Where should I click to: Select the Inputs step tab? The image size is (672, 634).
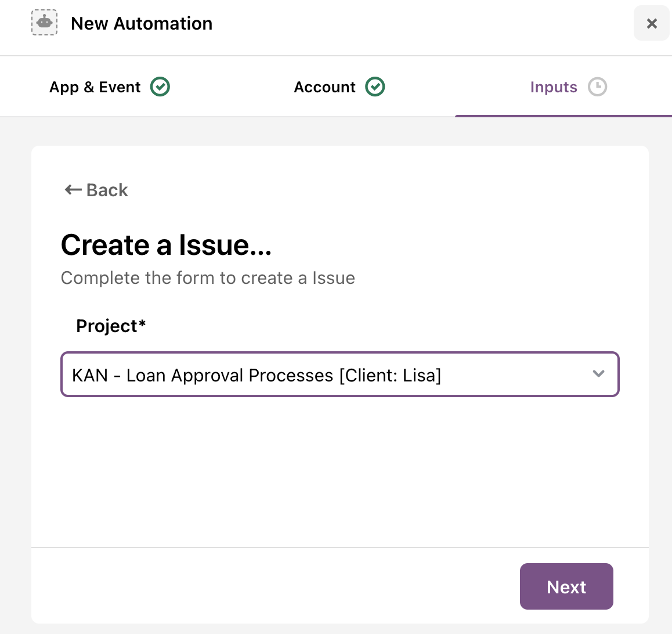point(554,87)
